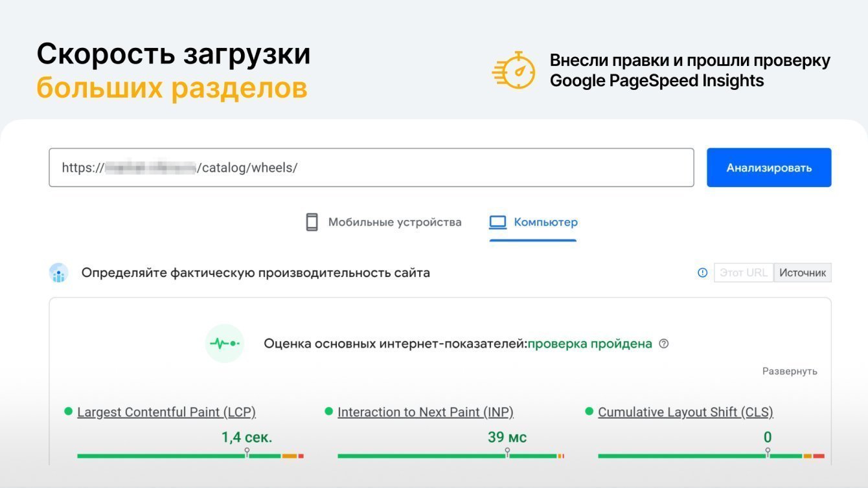Click the green dot next to LCP

point(68,411)
